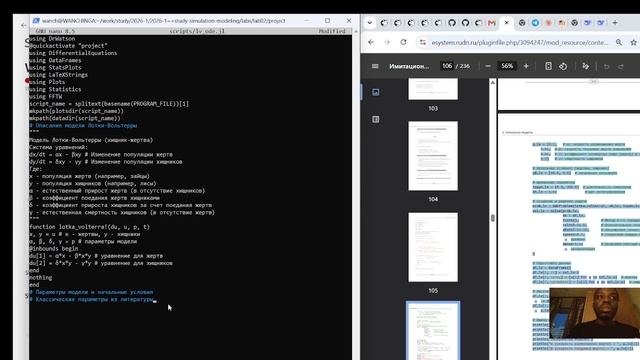Select page 105 thumbnail
The height and width of the screenshot is (360, 640).
(433, 247)
